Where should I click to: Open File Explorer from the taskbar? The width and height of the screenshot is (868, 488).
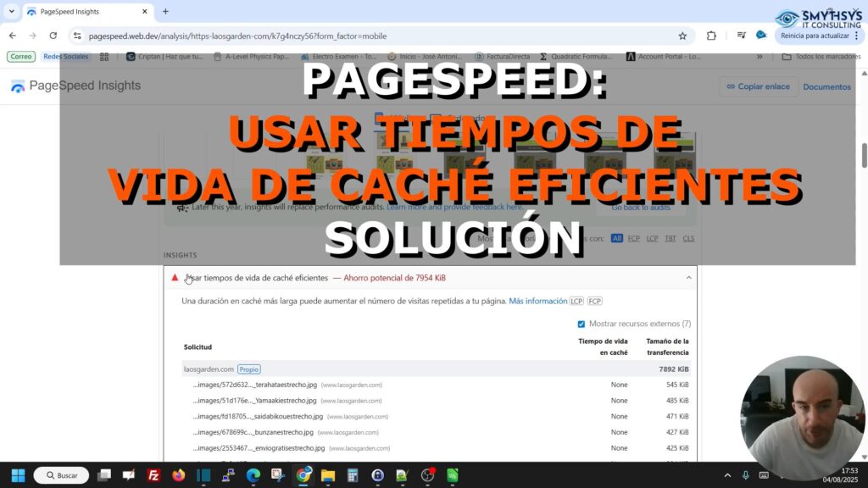pos(328,475)
